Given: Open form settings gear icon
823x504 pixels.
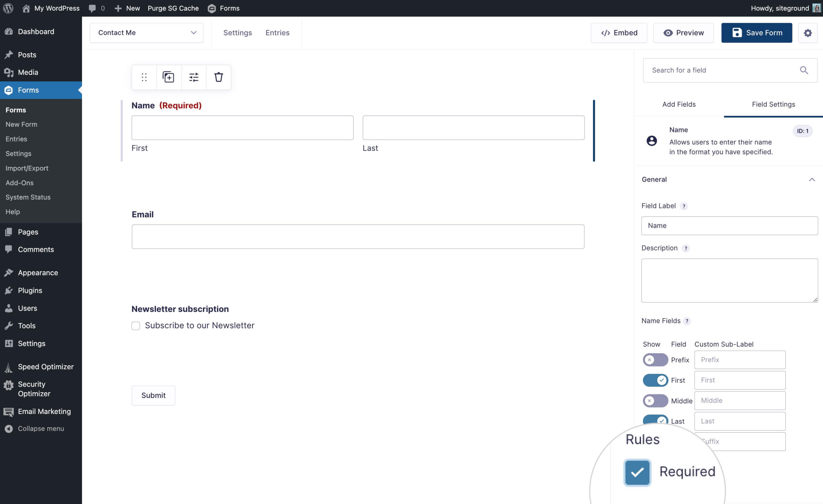Looking at the screenshot, I should 808,33.
